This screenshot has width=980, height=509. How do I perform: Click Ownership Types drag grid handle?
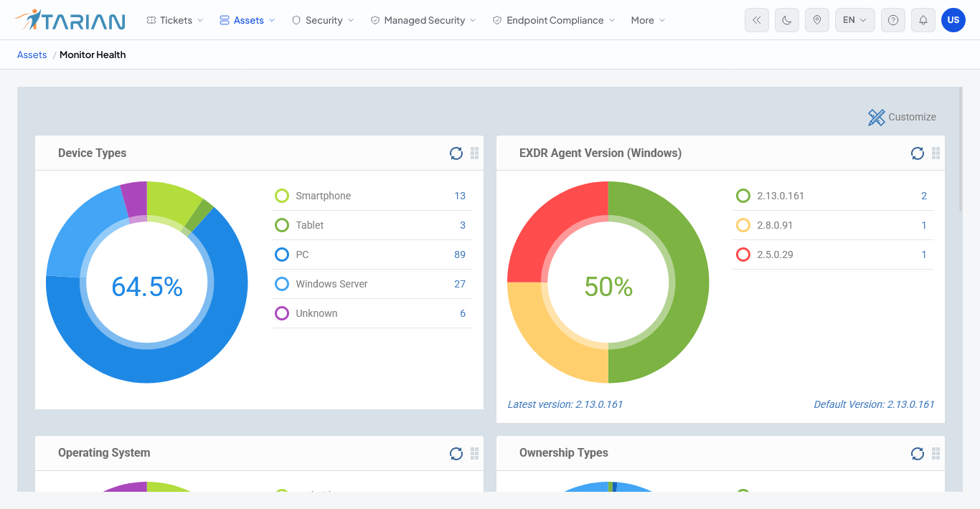tap(936, 453)
